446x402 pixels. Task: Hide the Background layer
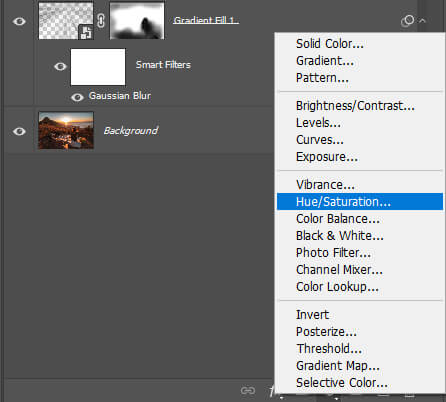[19, 131]
